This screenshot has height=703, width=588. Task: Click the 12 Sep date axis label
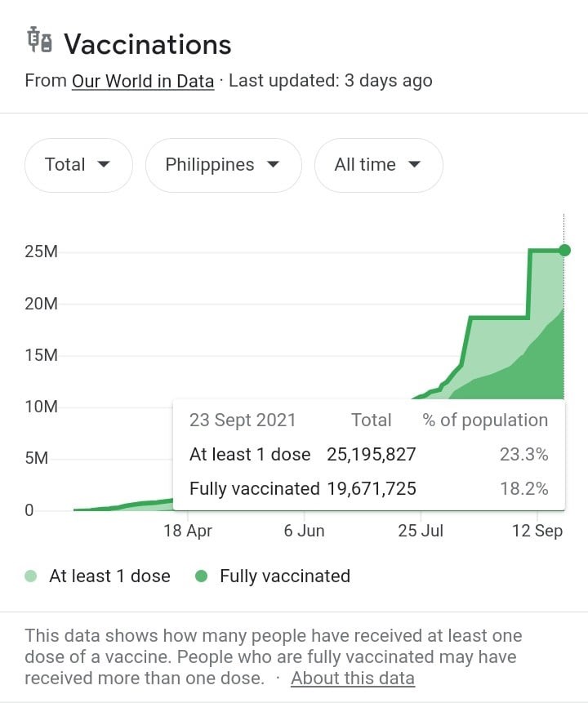[x=537, y=531]
